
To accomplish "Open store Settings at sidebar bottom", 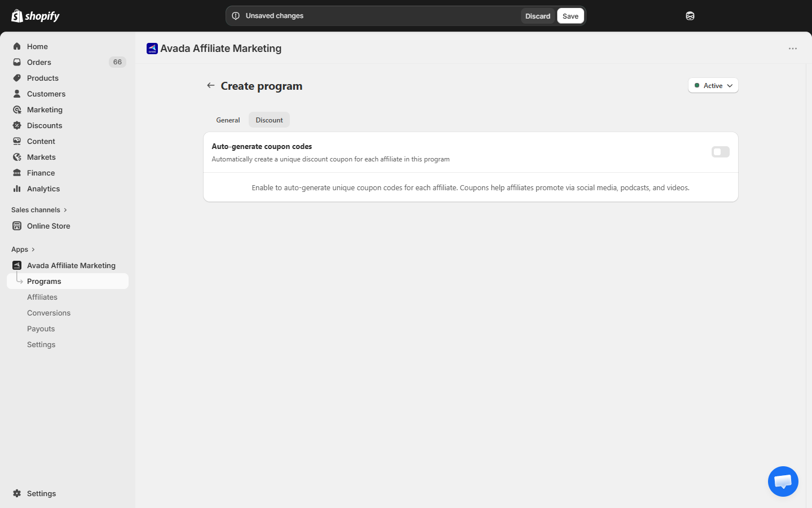I will click(41, 493).
